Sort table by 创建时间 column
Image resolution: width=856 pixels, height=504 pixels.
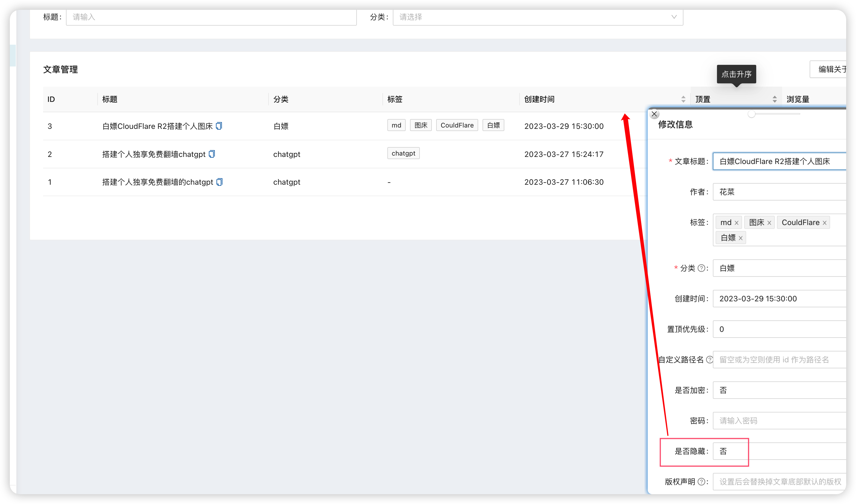683,99
